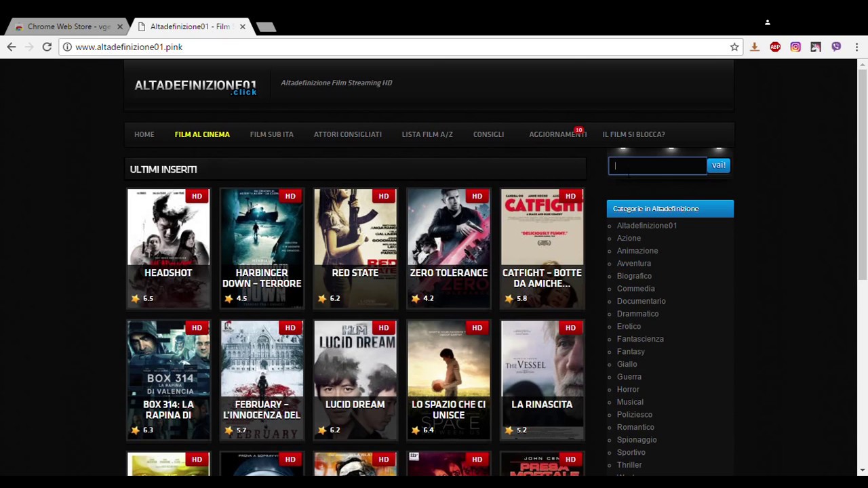This screenshot has height=488, width=868.
Task: Bookmark this page with the star icon
Action: [x=734, y=47]
